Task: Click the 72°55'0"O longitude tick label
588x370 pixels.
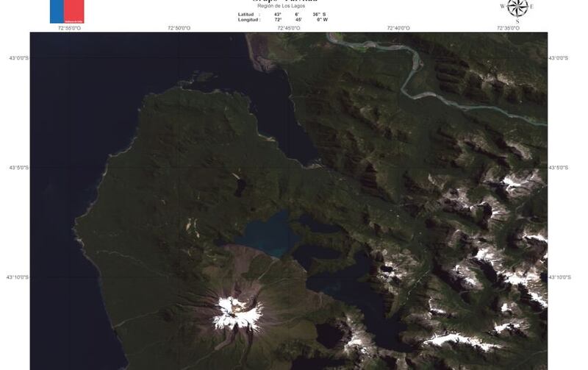Action: pyautogui.click(x=69, y=28)
